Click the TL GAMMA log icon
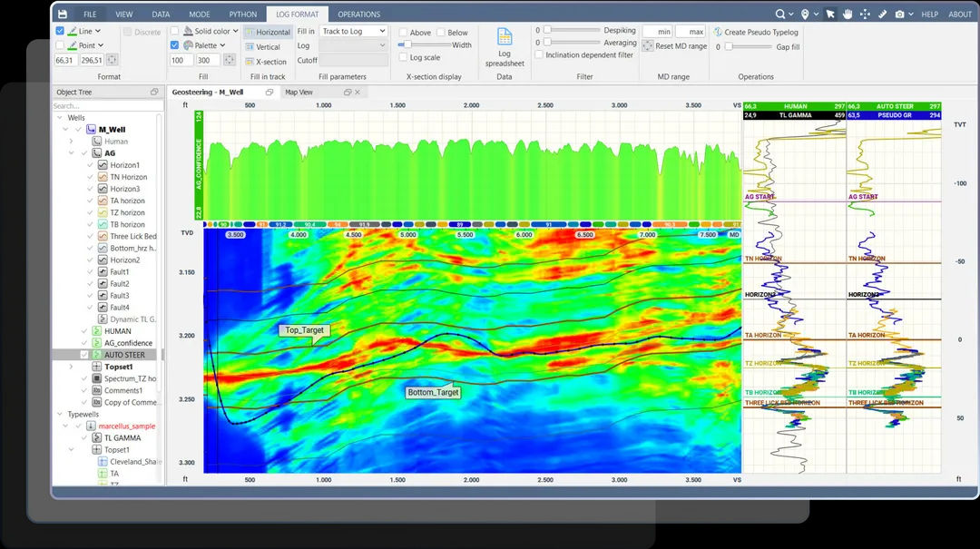The image size is (980, 549). [97, 437]
